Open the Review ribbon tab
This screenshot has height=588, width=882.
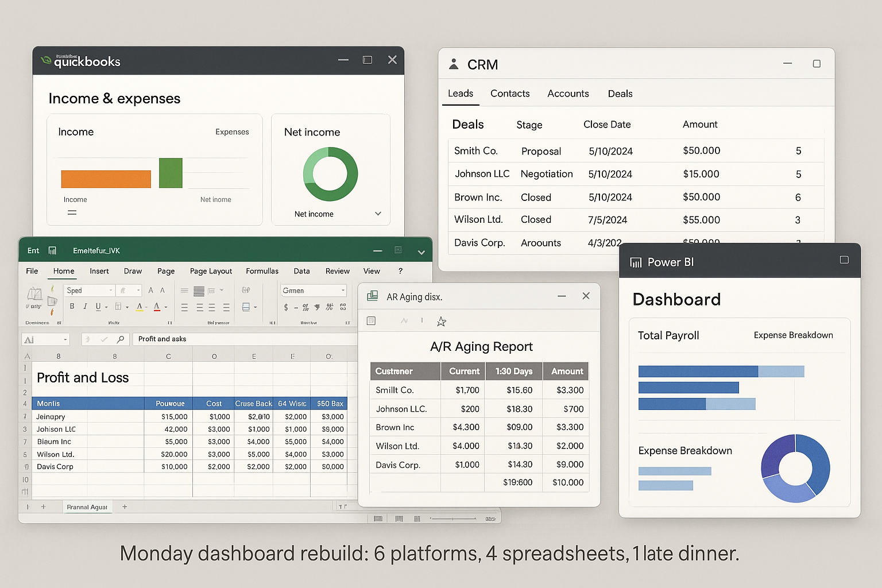337,271
